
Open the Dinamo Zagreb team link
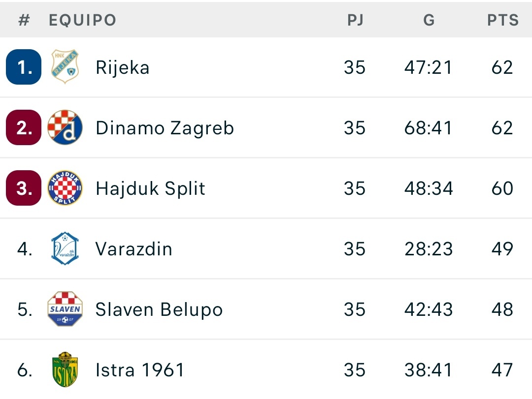tap(165, 128)
